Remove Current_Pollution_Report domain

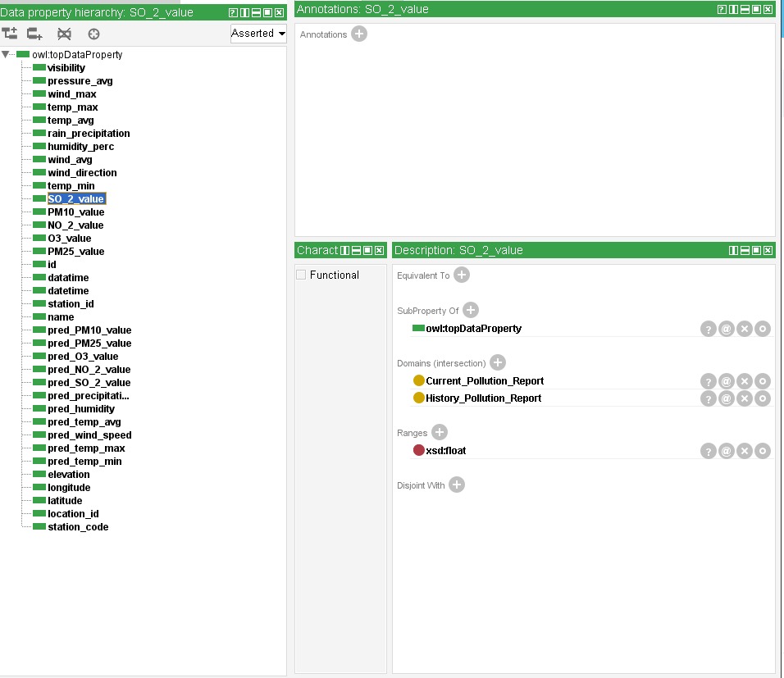click(744, 381)
